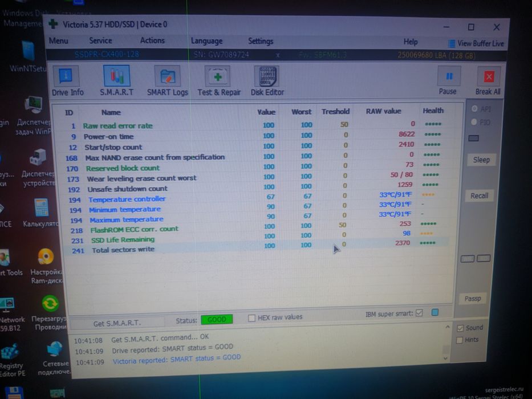This screenshot has height=399, width=532.
Task: Open the Menu menu
Action: 58,40
